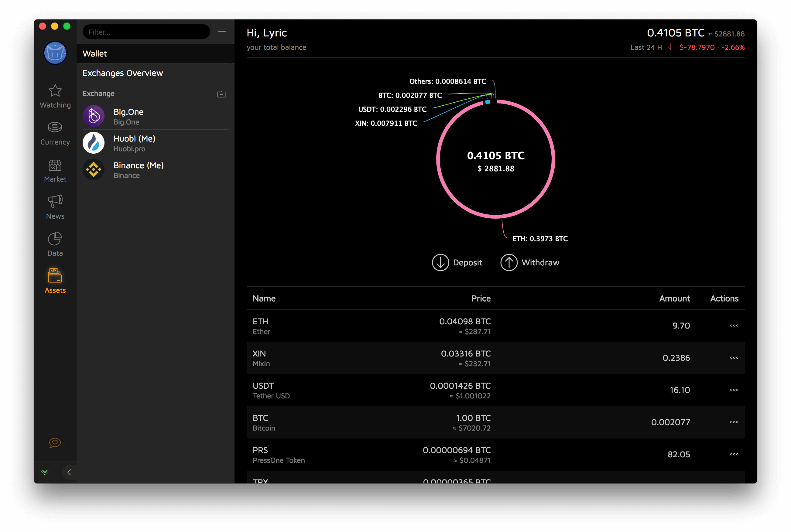Click the Withdraw button
Viewport: 791px width, 532px height.
[530, 263]
